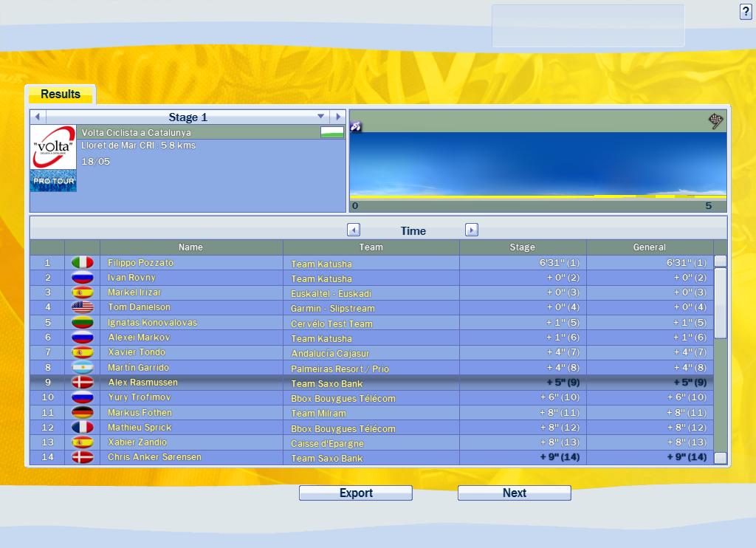Viewport: 756px width, 548px height.
Task: Go to previous stage with left arrow
Action: pyautogui.click(x=37, y=117)
